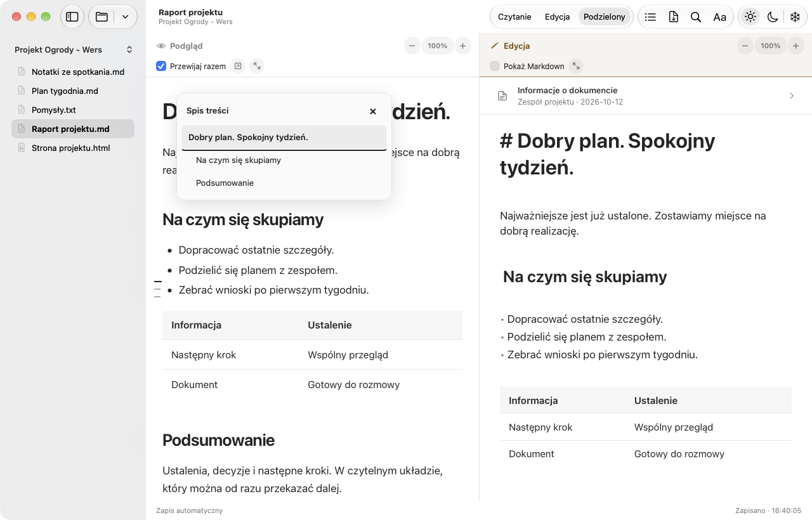The width and height of the screenshot is (812, 520).
Task: Select the Podzielony view mode
Action: [x=605, y=17]
